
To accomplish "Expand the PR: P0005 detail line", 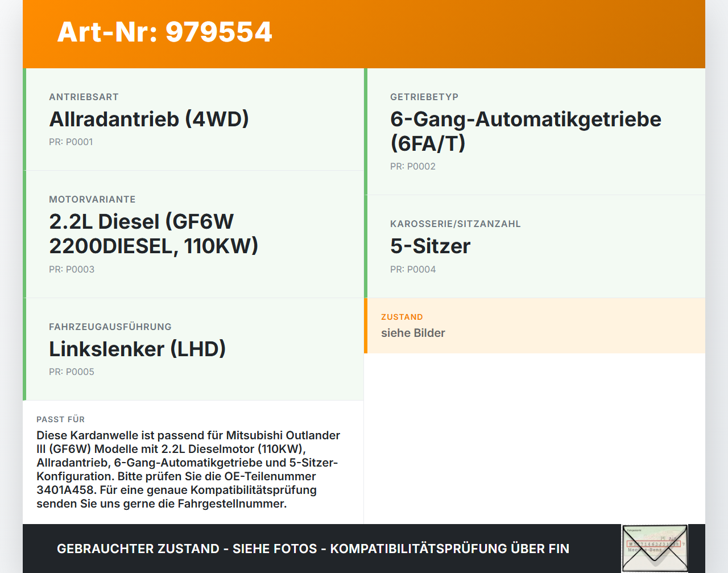I will coord(72,371).
